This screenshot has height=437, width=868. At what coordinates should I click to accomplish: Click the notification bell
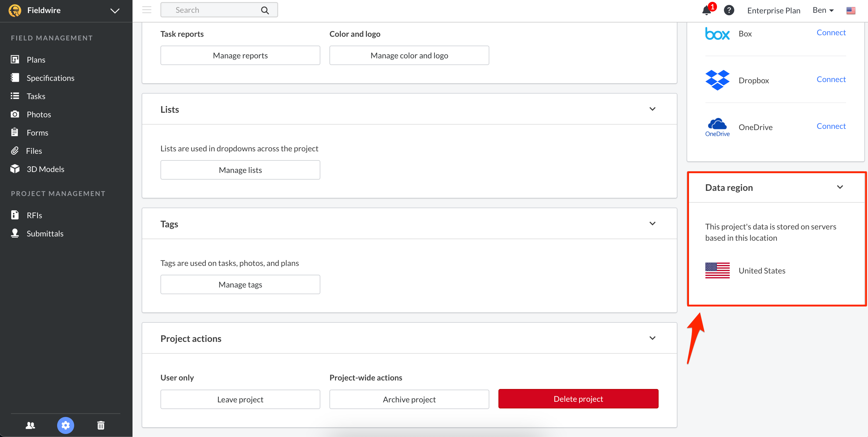[x=706, y=10]
